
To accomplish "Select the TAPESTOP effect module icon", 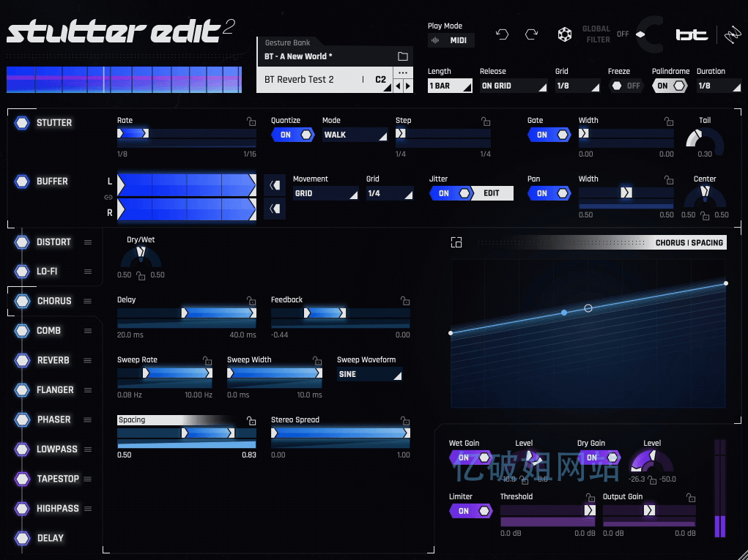I will tap(21, 479).
